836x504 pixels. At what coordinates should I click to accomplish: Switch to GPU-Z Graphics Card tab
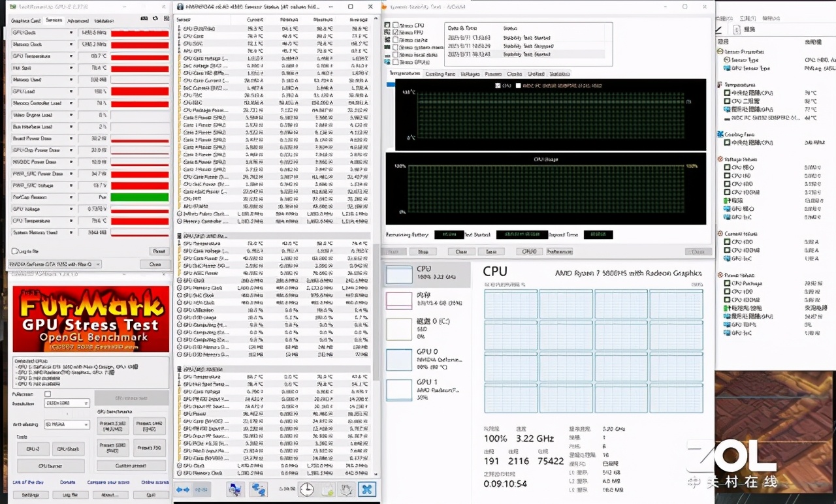click(x=26, y=21)
